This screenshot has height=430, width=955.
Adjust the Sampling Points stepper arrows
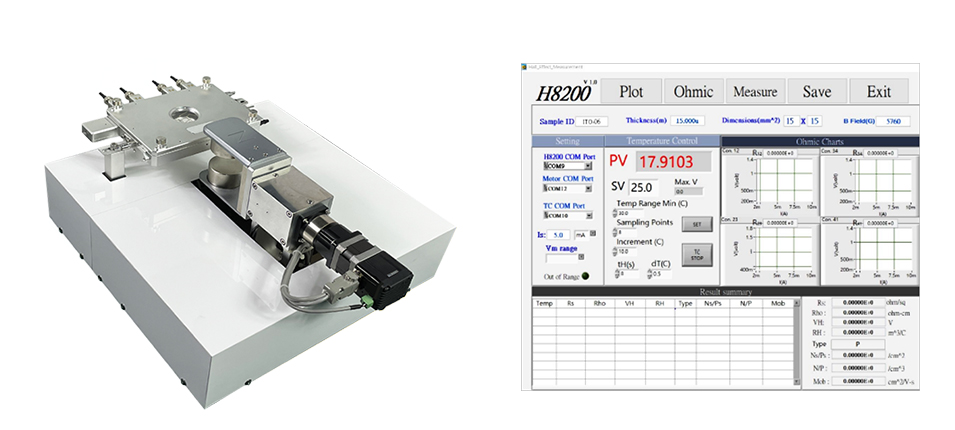point(614,232)
